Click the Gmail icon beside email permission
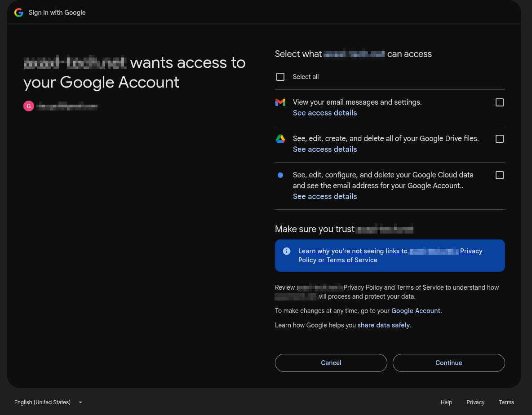 pyautogui.click(x=280, y=102)
